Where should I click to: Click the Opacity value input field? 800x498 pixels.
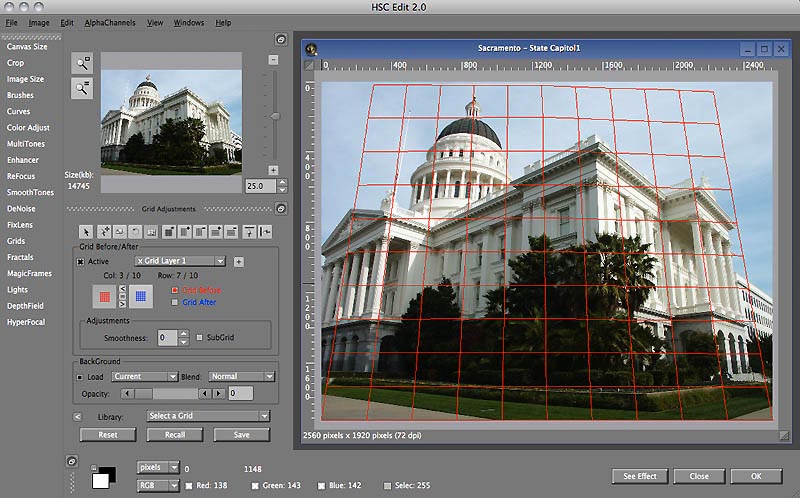[240, 393]
